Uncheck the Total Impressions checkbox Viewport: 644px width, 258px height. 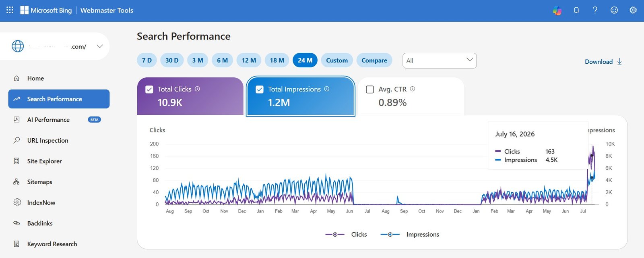260,89
